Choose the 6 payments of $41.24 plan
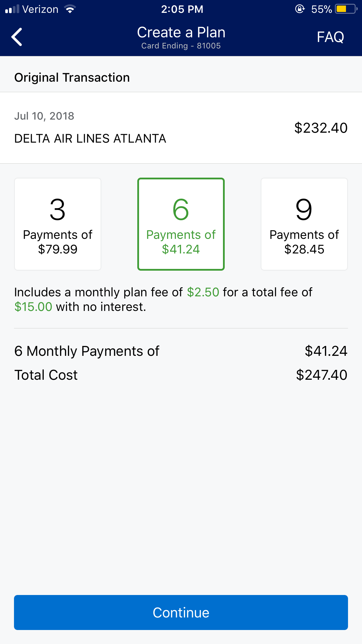Image resolution: width=362 pixels, height=644 pixels. (181, 224)
